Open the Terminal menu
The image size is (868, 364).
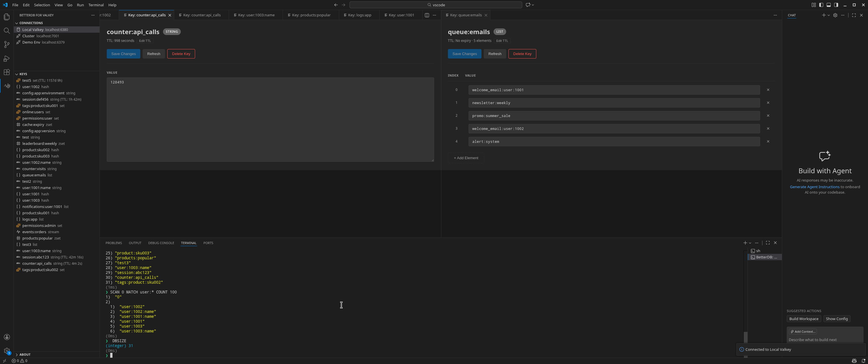[x=96, y=5]
